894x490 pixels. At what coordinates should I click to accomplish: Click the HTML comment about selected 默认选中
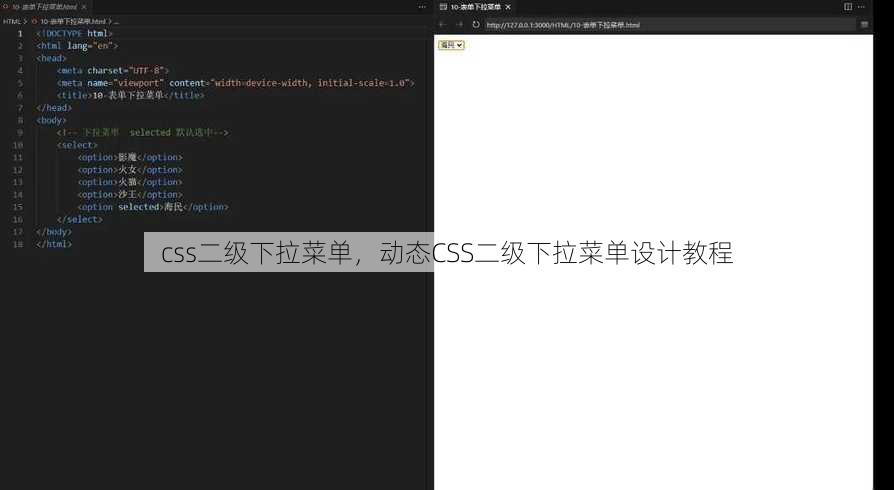pyautogui.click(x=143, y=132)
